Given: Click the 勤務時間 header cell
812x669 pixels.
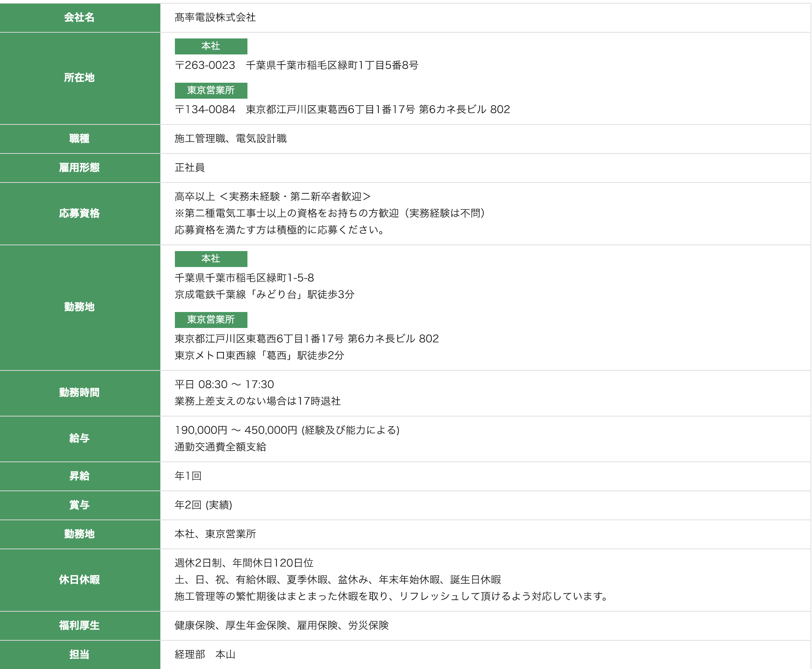Looking at the screenshot, I should [79, 392].
